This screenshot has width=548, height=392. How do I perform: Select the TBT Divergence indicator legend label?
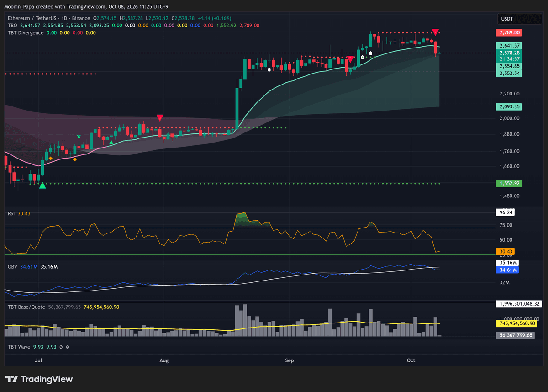[26, 32]
